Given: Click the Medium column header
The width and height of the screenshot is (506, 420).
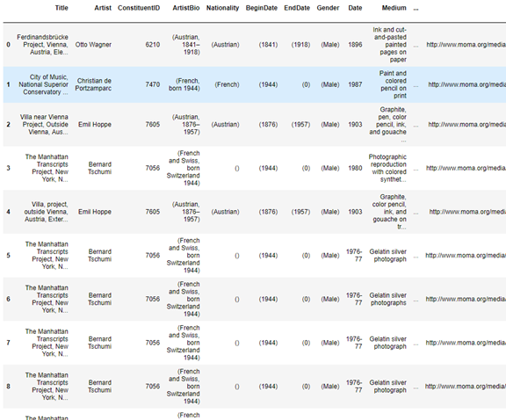Looking at the screenshot, I should pos(394,8).
